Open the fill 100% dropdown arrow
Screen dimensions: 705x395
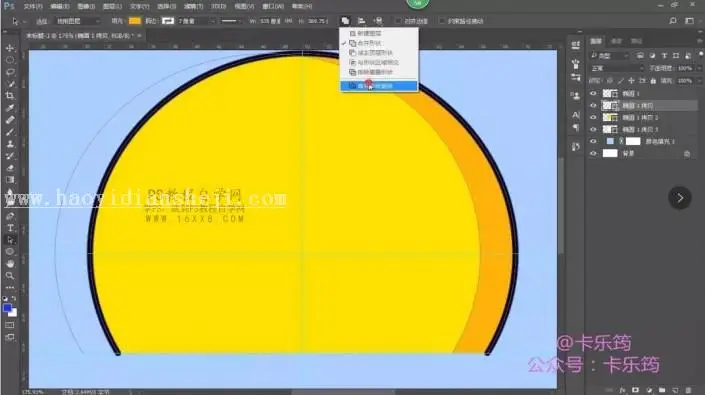[698, 81]
